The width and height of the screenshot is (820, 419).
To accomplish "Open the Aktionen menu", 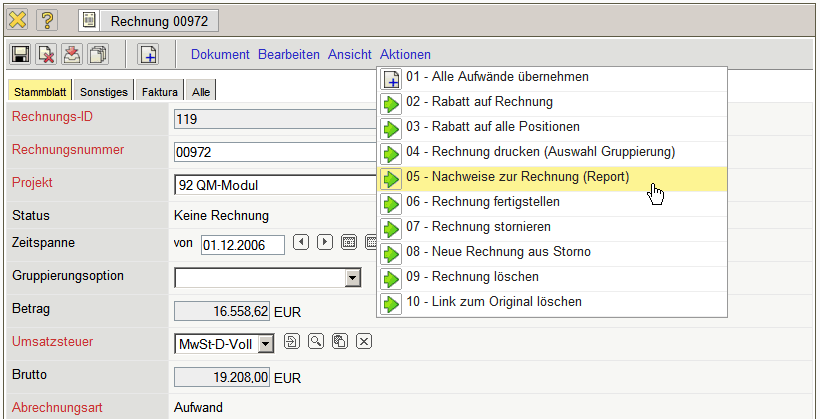I will click(x=405, y=54).
